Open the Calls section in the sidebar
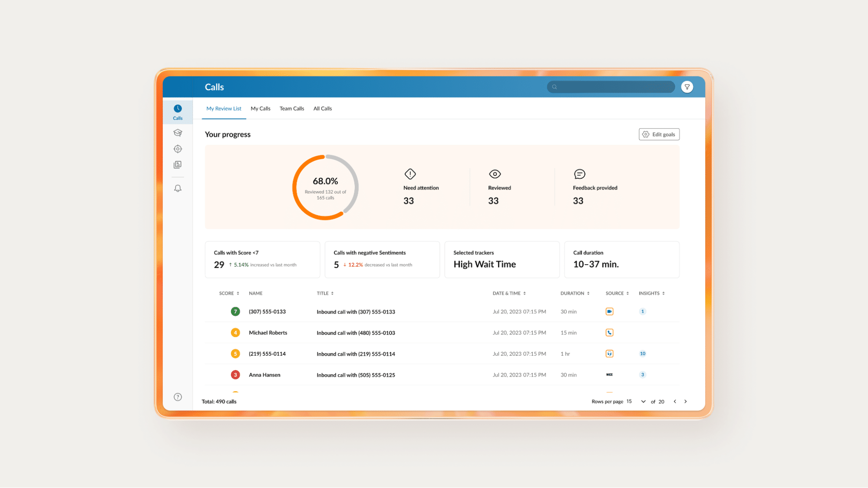The image size is (868, 488). tap(178, 112)
